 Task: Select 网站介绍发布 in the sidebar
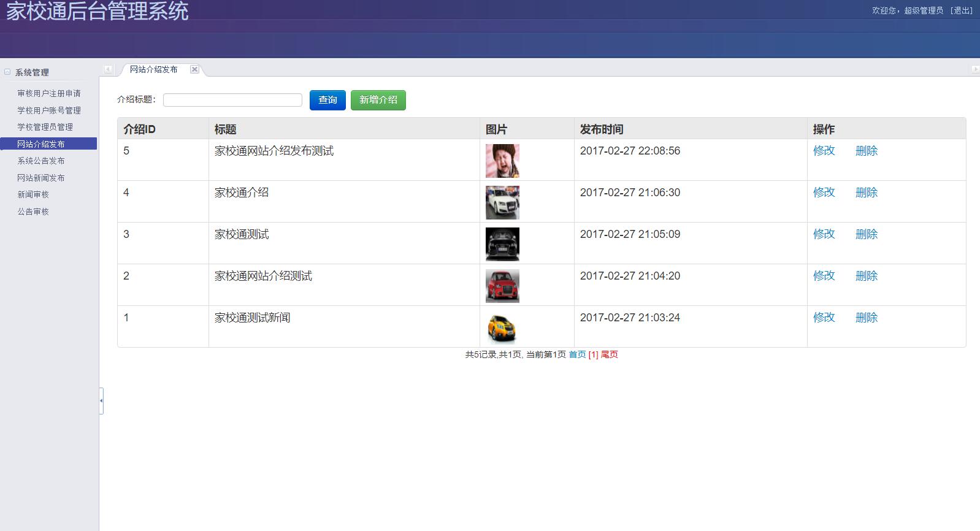(x=48, y=144)
